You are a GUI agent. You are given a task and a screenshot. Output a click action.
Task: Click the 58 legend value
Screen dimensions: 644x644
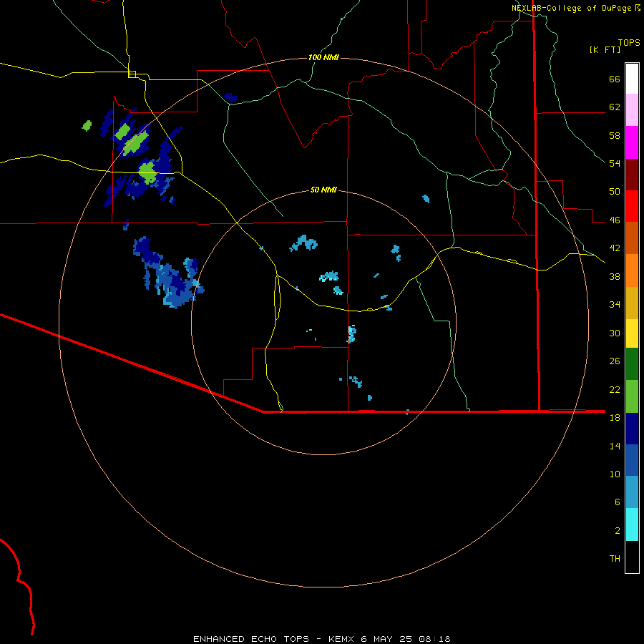click(615, 135)
